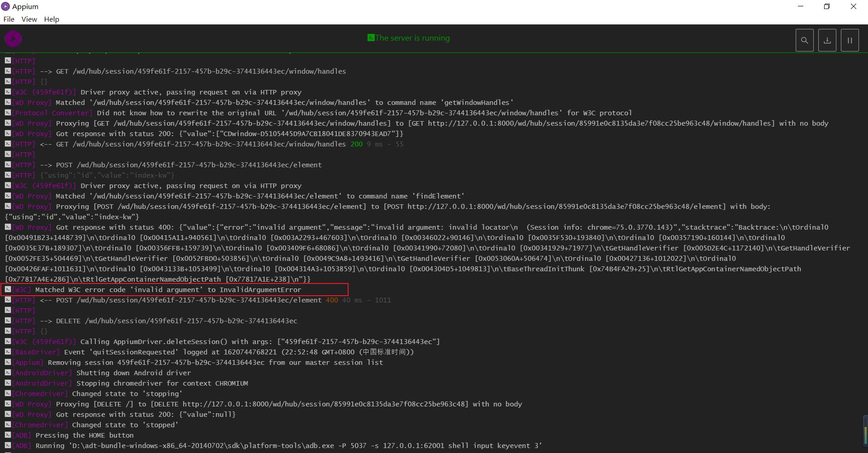Image resolution: width=868 pixels, height=453 pixels.
Task: Click log icon beside 'Matched ... findElement' line
Action: tap(8, 196)
